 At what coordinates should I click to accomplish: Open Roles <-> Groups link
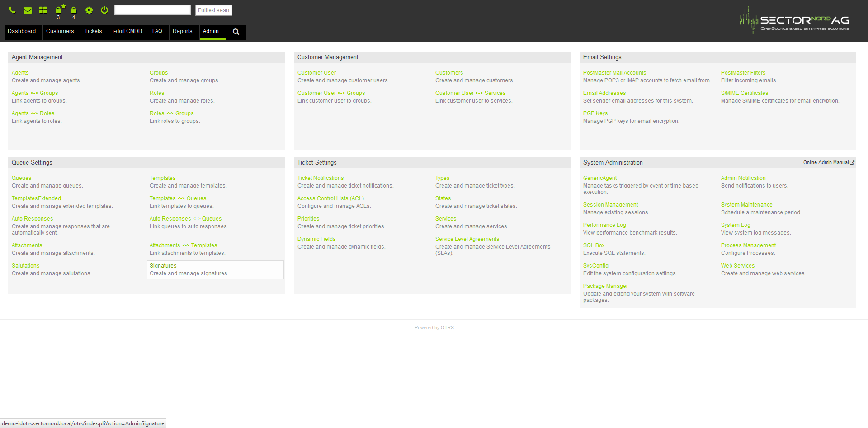coord(171,113)
